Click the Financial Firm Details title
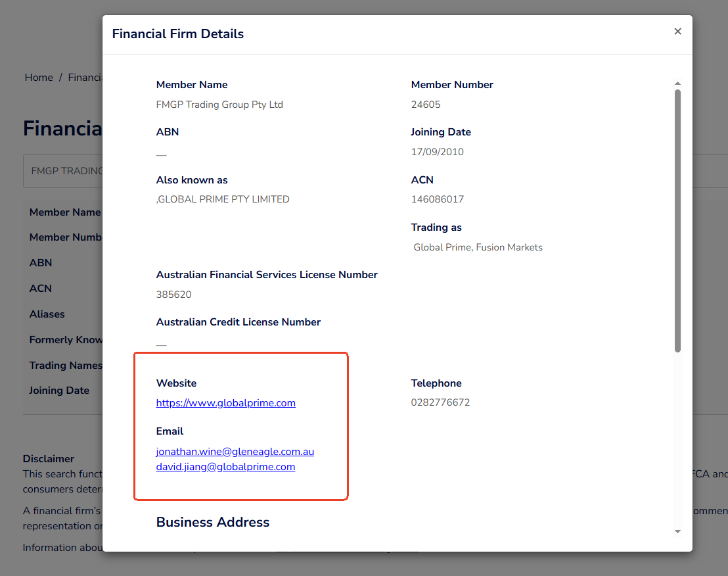This screenshot has height=576, width=728. click(x=178, y=34)
